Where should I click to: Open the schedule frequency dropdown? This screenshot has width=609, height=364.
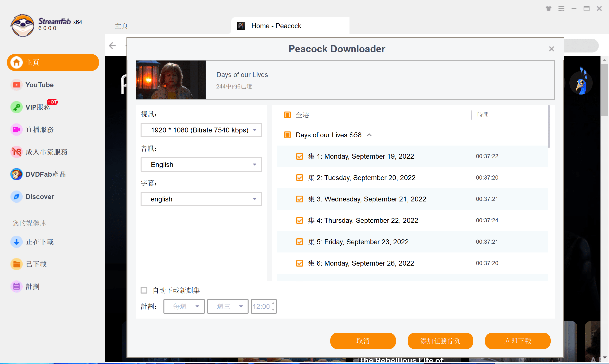point(184,306)
